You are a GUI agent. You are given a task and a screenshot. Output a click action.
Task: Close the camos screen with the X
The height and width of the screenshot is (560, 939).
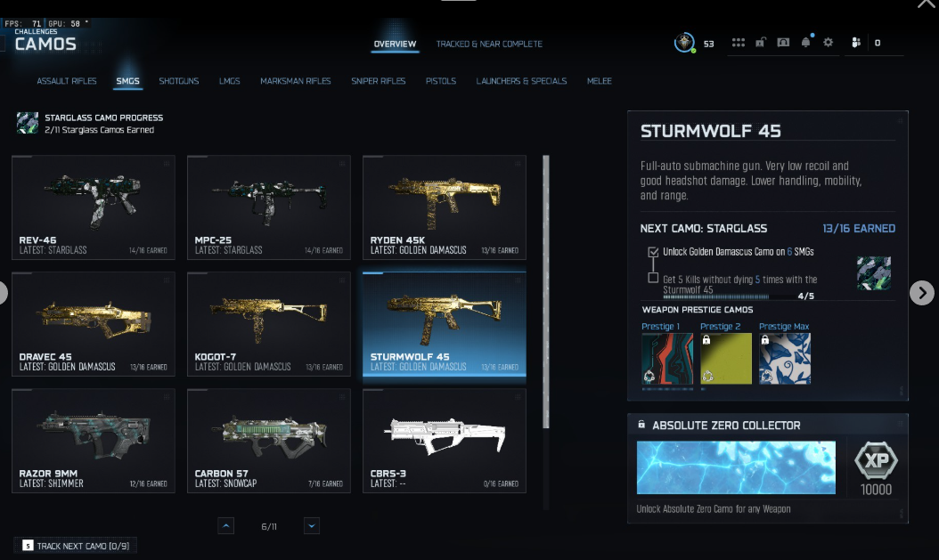[926, 4]
